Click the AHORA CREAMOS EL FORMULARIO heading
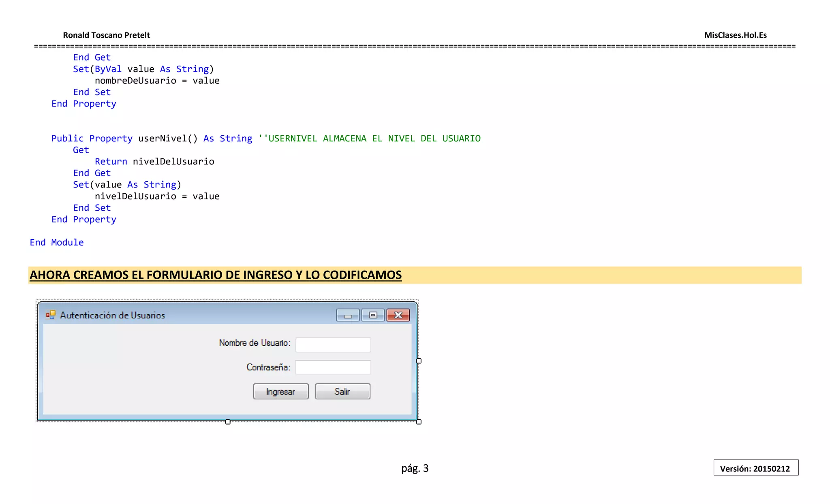 (216, 275)
